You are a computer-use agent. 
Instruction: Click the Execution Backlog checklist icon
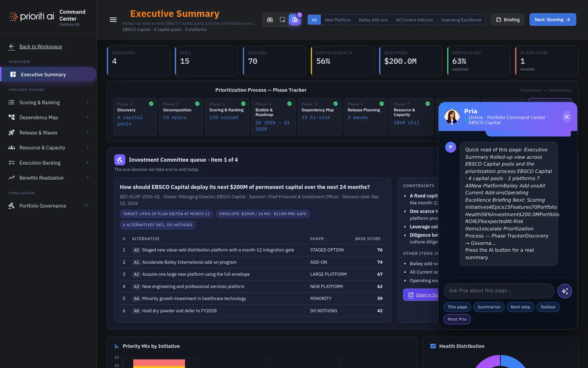click(11, 163)
